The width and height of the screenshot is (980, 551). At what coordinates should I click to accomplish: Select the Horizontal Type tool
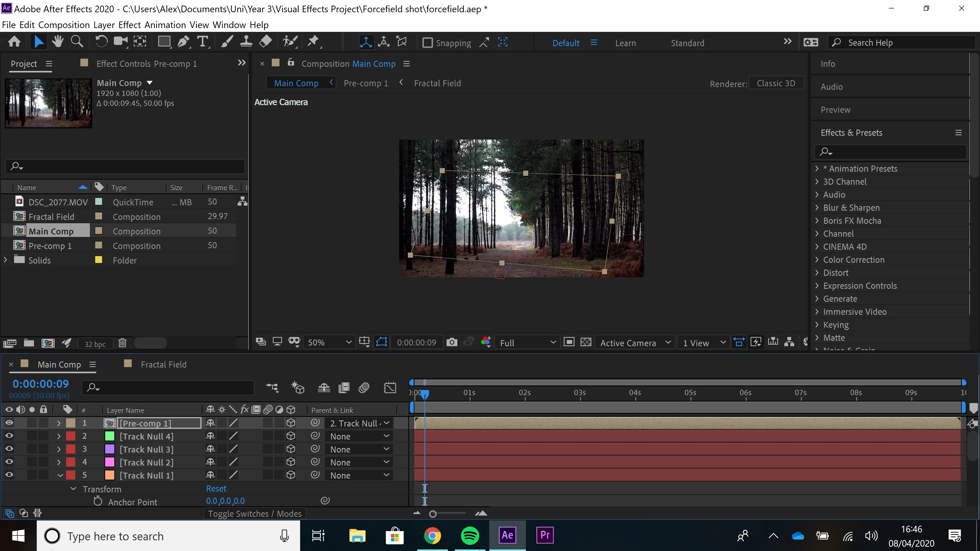(x=203, y=42)
